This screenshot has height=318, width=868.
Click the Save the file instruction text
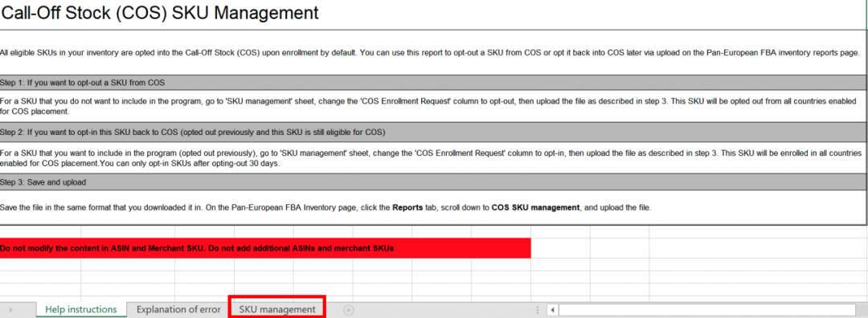[326, 208]
